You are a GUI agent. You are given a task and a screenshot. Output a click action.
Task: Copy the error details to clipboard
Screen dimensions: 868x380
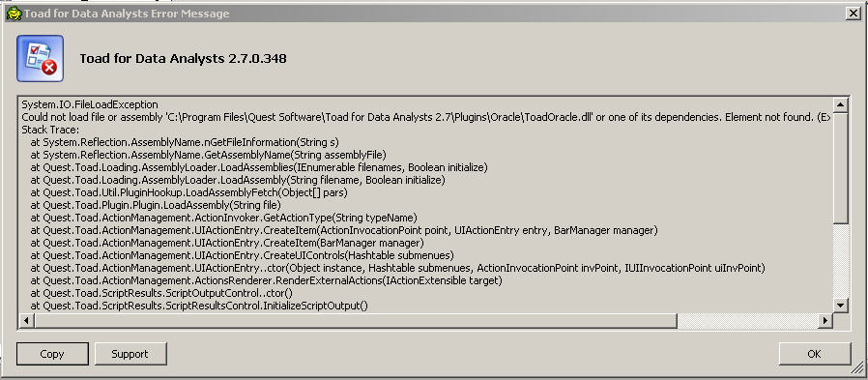(52, 354)
